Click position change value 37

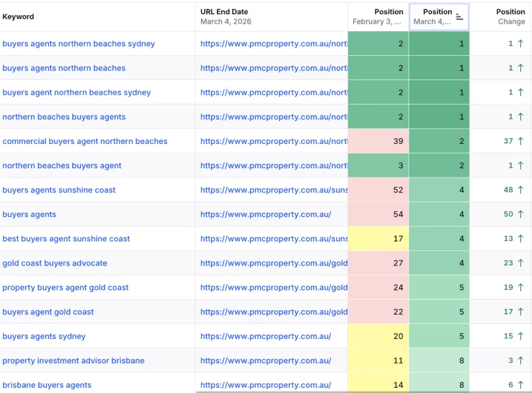[x=508, y=141]
